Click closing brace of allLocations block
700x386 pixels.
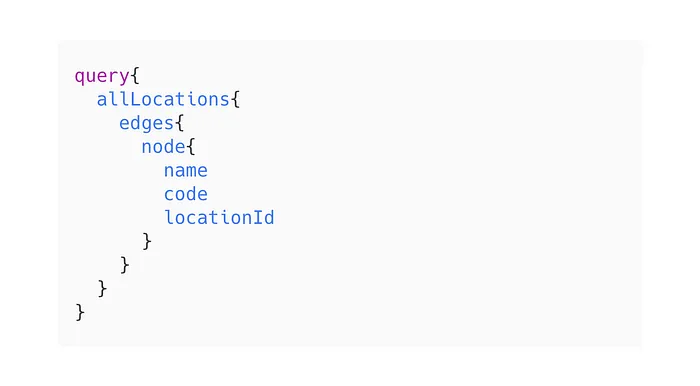(102, 288)
